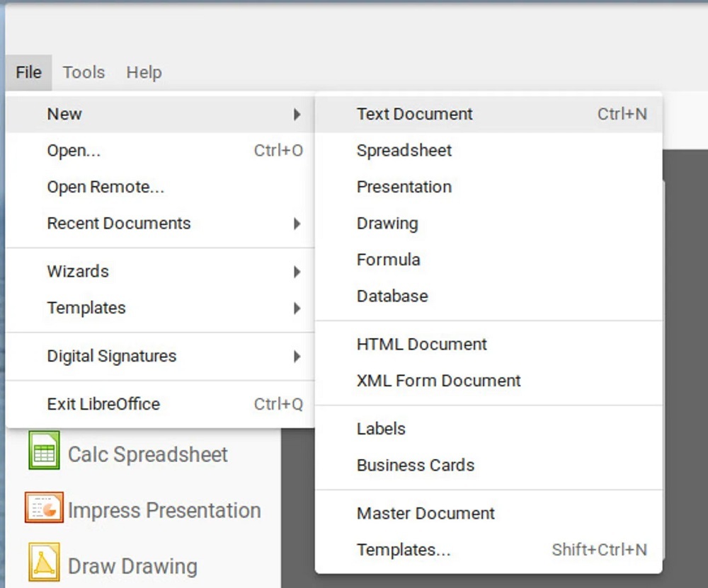Click the Impress Presentation icon
This screenshot has height=588, width=708.
coord(44,508)
